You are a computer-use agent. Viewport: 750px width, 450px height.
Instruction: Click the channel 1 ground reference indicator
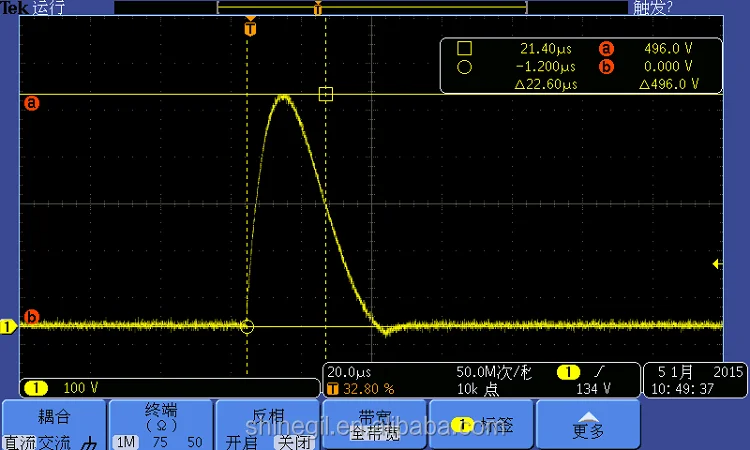[x=8, y=326]
